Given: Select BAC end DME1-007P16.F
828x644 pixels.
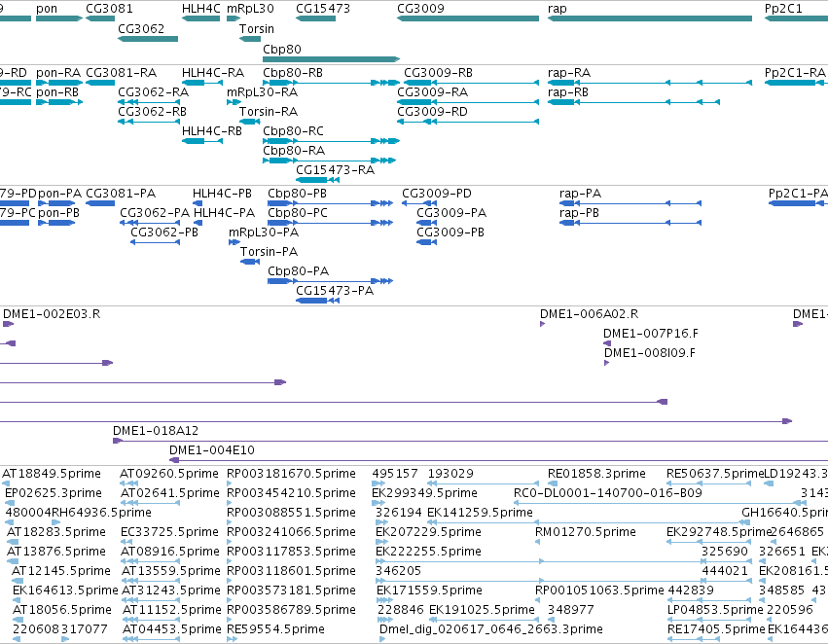Looking at the screenshot, I should pyautogui.click(x=651, y=334).
